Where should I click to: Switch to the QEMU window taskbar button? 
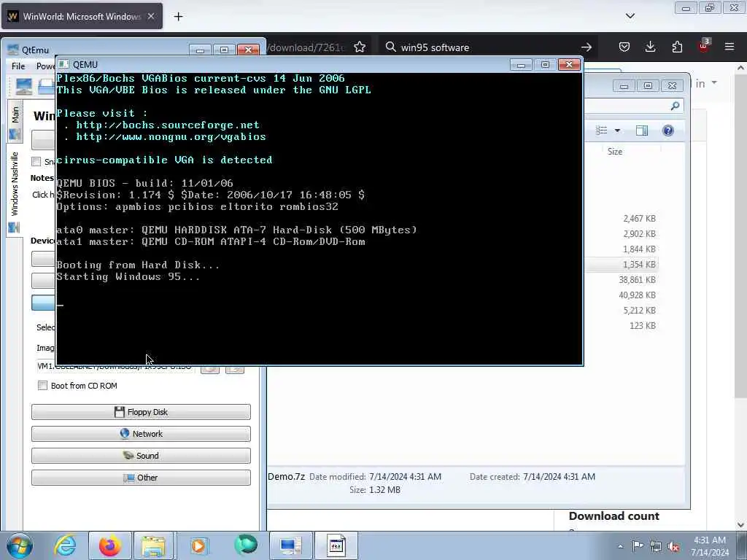[x=336, y=545]
